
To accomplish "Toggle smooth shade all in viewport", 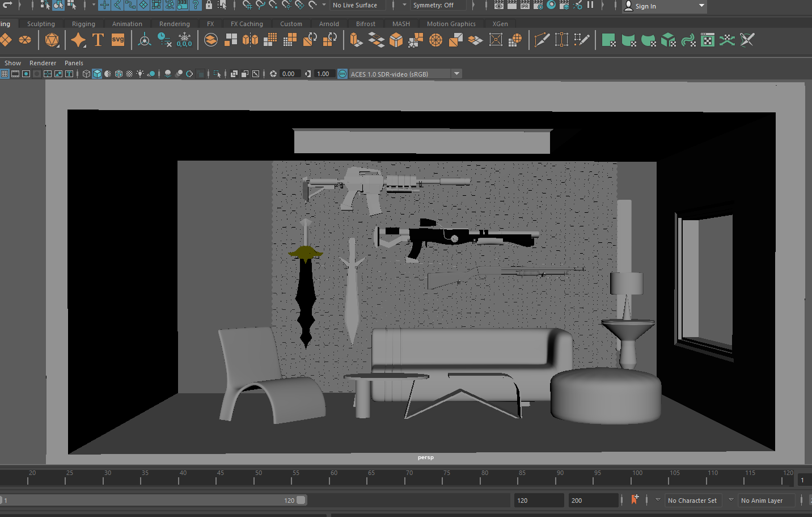I will pos(97,74).
